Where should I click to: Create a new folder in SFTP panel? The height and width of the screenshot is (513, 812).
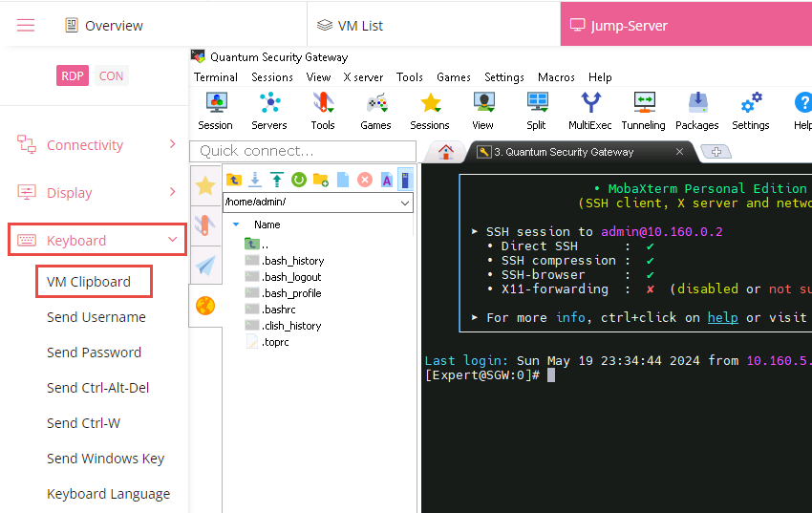321,180
